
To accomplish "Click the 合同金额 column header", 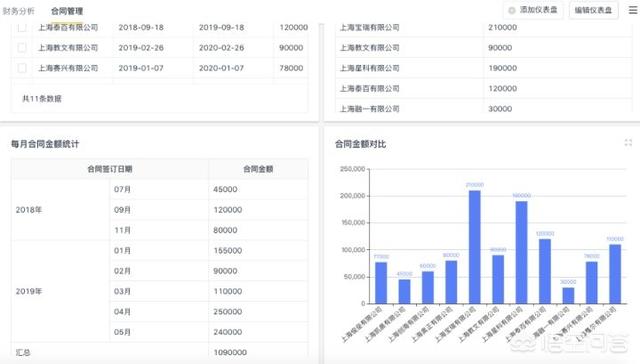I will tap(258, 169).
